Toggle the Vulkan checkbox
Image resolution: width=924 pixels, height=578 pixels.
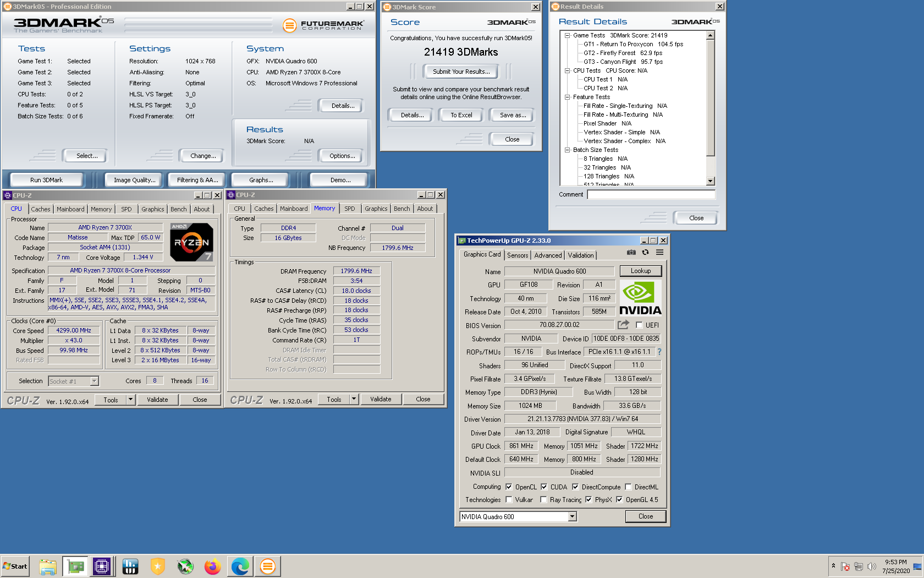tap(509, 499)
